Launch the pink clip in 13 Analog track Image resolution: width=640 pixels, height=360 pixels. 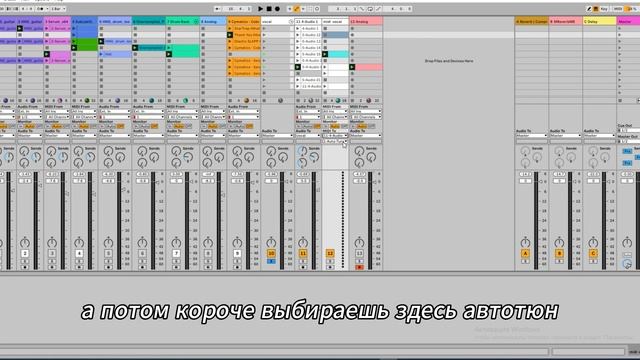[352, 67]
